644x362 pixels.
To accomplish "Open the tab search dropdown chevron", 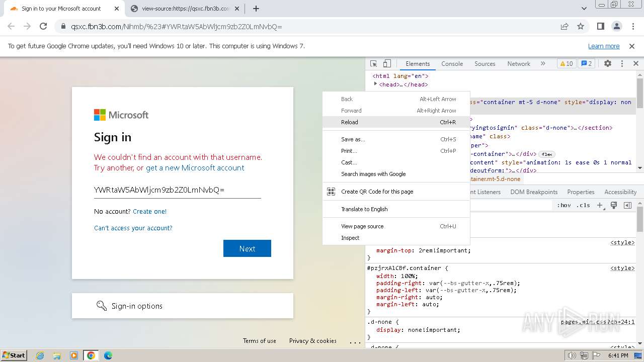I will point(584,9).
